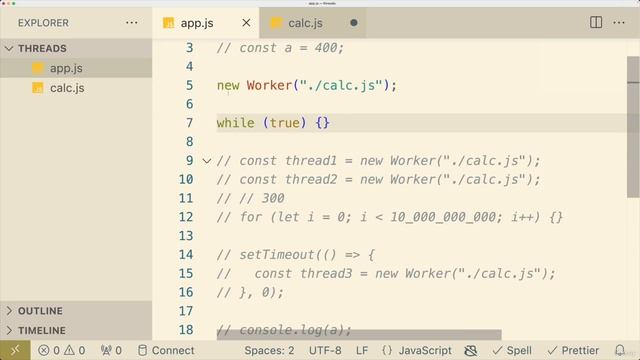This screenshot has width=640, height=360.
Task: Click the unsaved dot on calc.js tab
Action: coord(354,23)
